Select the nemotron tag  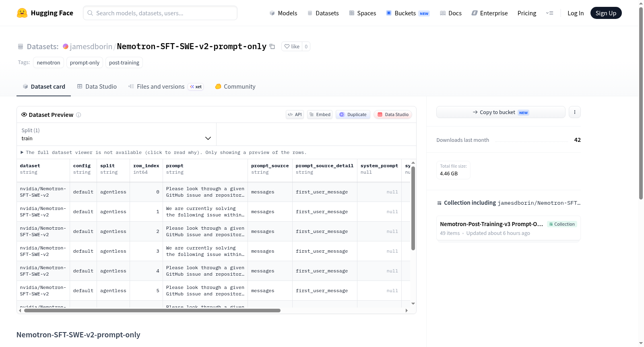[x=48, y=62]
